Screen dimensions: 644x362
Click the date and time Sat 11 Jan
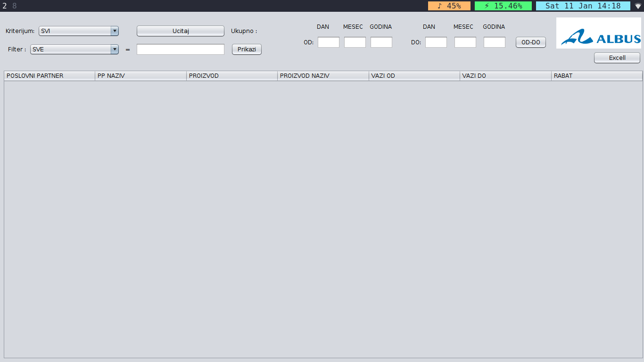(583, 6)
